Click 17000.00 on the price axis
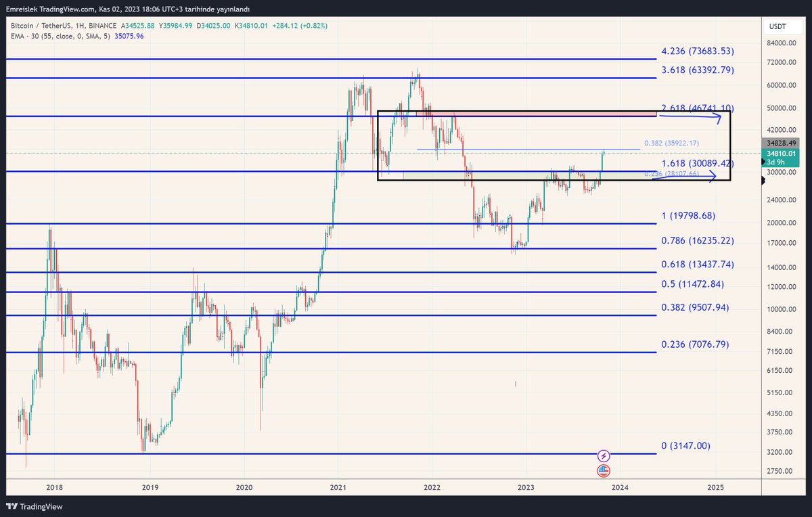Viewport: 812px width, 517px height. 783,243
